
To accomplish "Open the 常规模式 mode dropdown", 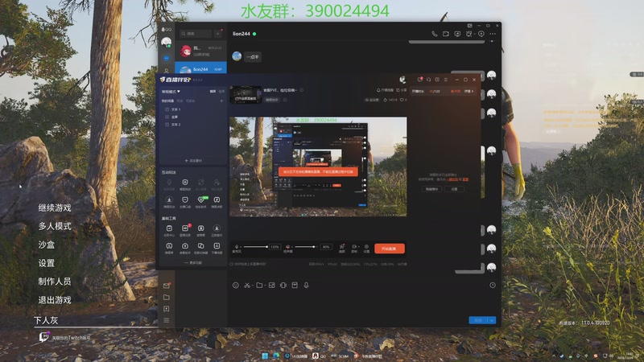I will click(x=171, y=92).
